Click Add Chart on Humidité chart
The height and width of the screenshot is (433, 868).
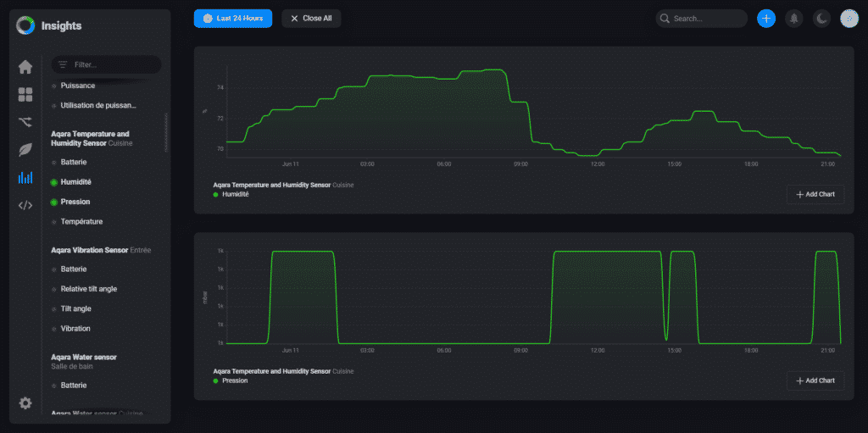click(x=815, y=195)
